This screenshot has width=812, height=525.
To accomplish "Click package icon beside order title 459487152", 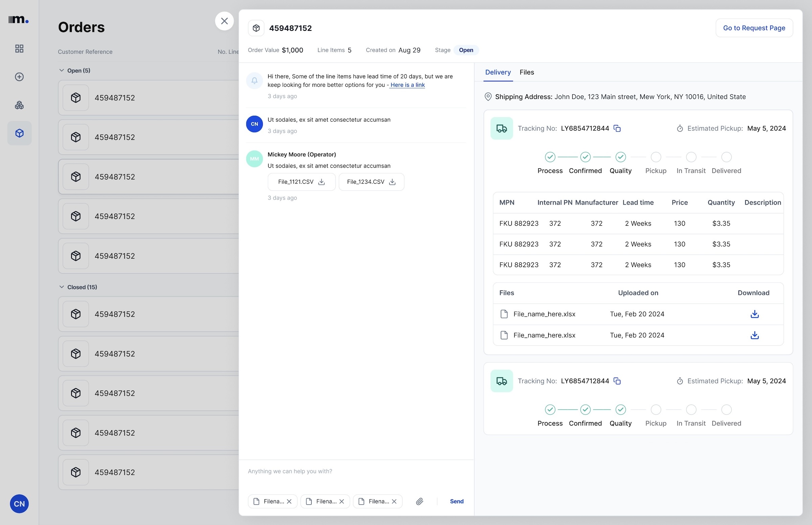I will click(x=256, y=28).
